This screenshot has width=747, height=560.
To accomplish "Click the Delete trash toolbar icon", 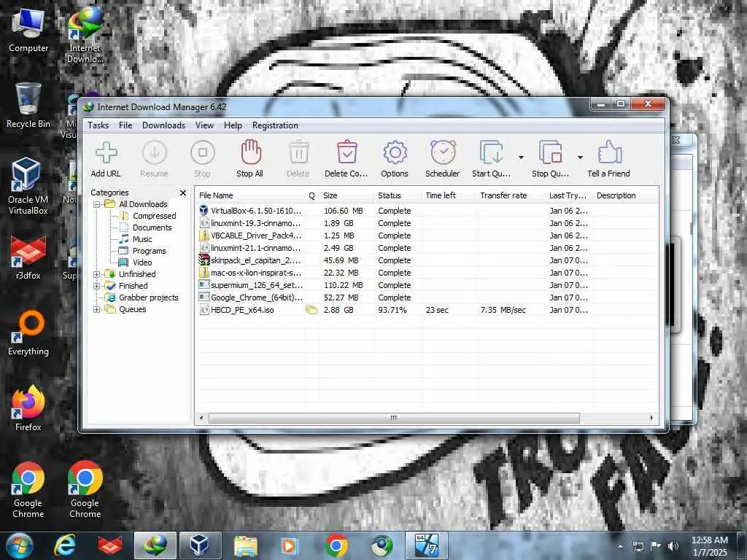I will 298,152.
